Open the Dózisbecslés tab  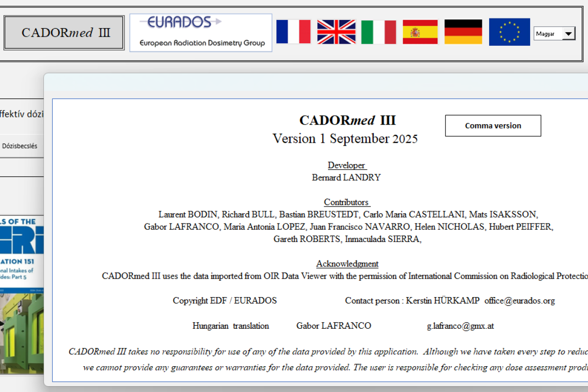[x=20, y=146]
